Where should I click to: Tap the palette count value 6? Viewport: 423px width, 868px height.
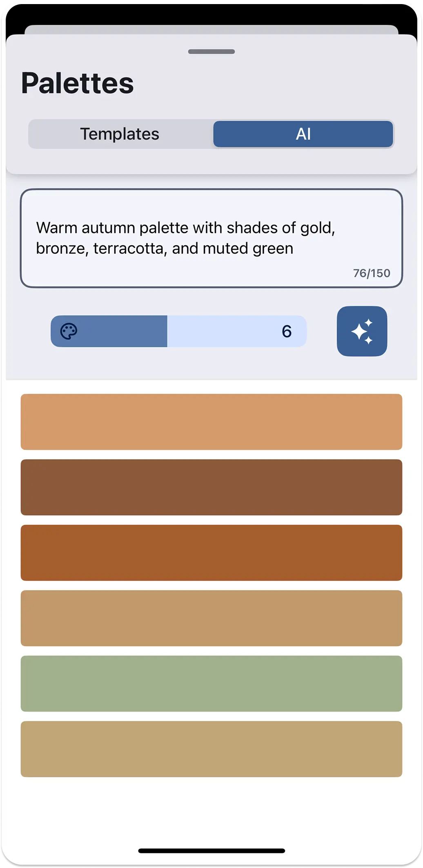(x=287, y=331)
